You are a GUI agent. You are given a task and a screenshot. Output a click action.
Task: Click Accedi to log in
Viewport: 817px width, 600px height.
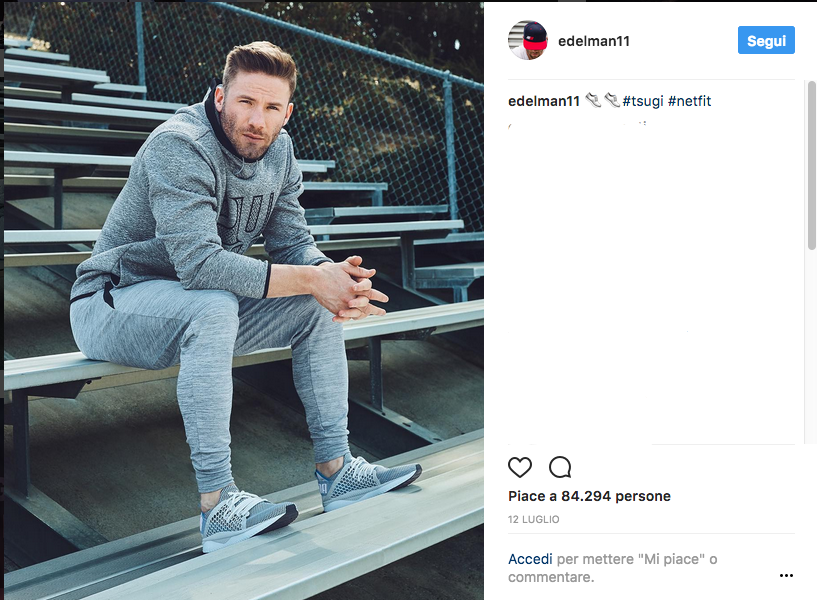click(x=530, y=559)
